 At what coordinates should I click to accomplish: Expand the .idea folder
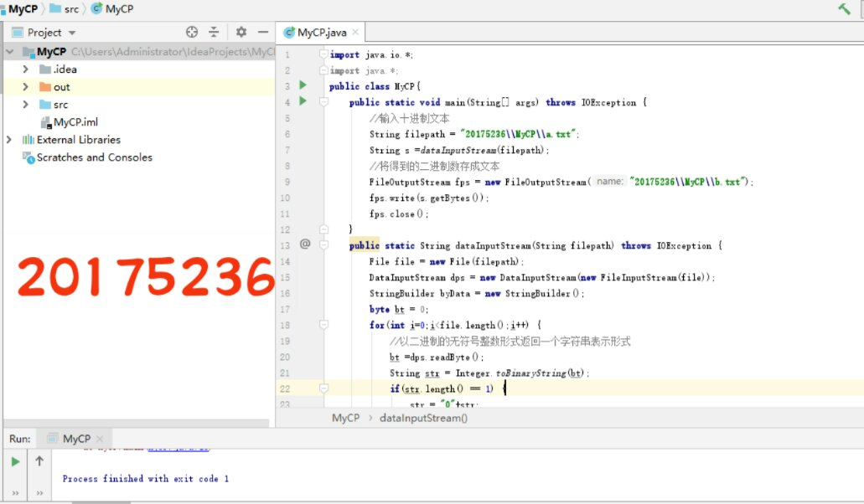click(x=25, y=69)
